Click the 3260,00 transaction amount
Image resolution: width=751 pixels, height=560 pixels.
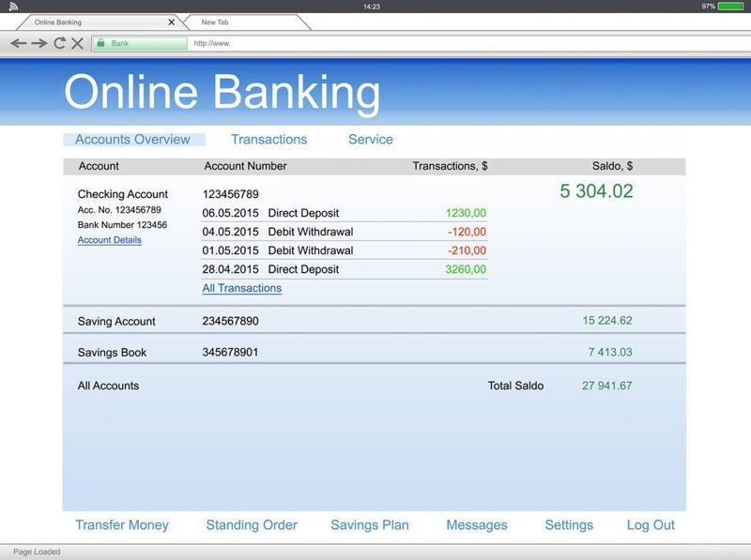click(466, 269)
